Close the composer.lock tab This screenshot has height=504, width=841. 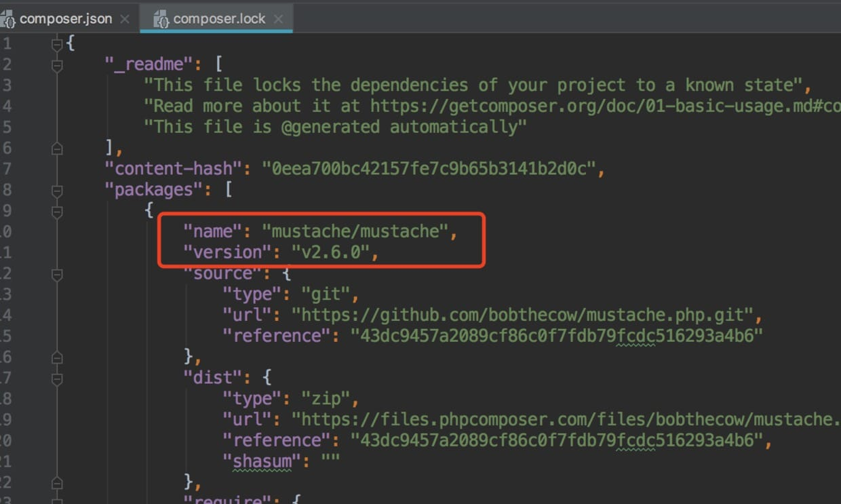[x=278, y=19]
